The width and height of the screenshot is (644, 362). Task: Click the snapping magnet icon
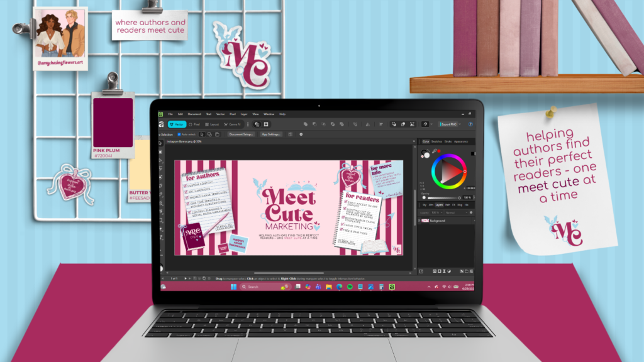coord(425,124)
